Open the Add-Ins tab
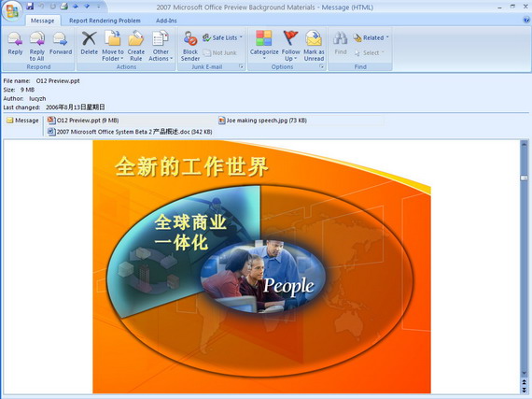Viewport: 532px width, 399px height. 166,21
